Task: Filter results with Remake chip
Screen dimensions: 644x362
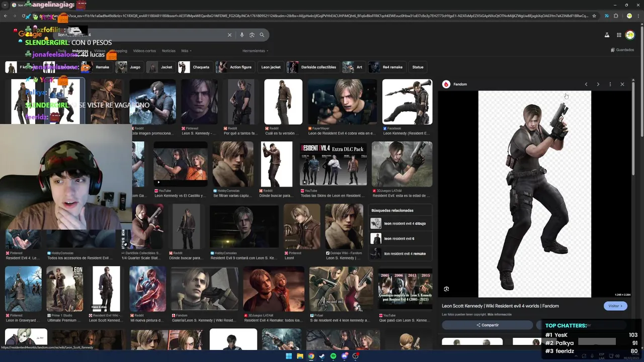Action: click(97, 67)
